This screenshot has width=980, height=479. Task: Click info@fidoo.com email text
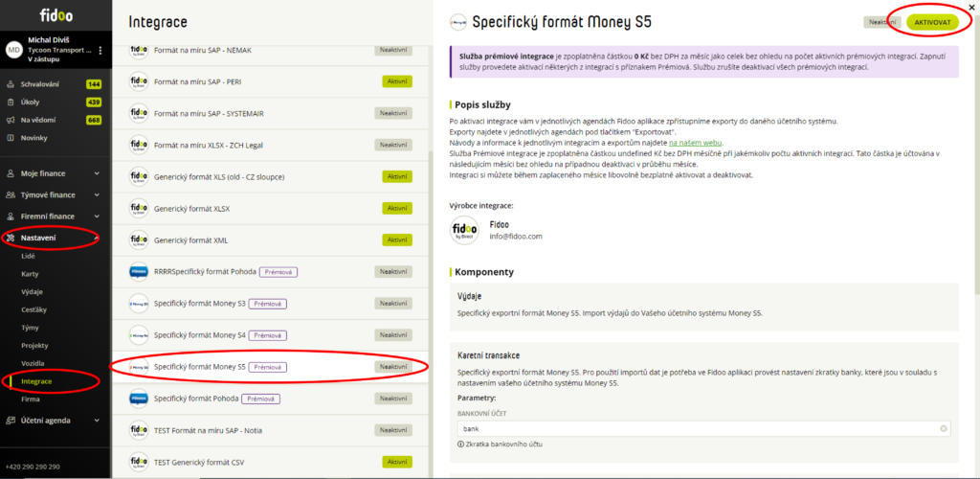pos(516,237)
